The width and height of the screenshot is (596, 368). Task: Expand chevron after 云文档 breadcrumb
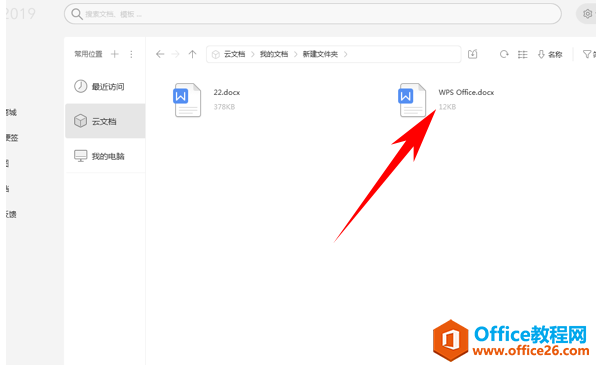click(x=252, y=54)
